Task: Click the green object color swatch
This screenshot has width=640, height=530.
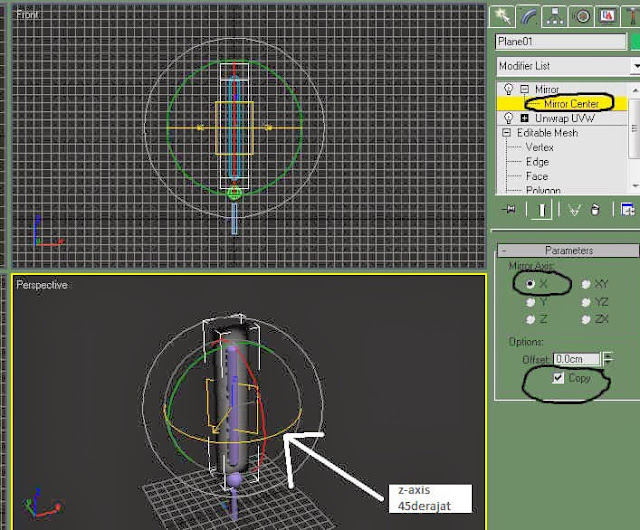Action: coord(635,42)
